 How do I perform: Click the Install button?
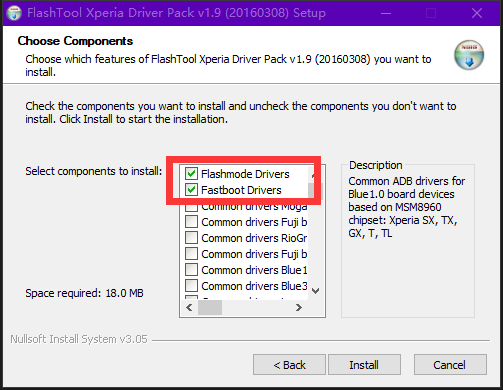364,365
